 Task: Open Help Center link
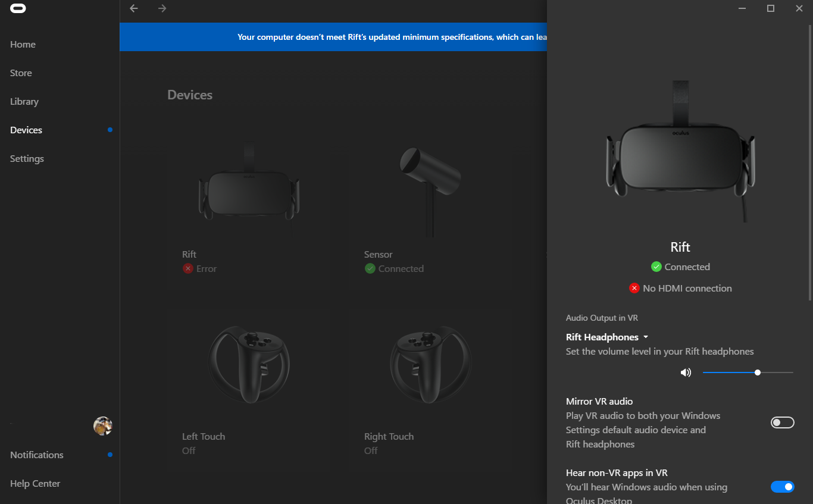(x=35, y=483)
